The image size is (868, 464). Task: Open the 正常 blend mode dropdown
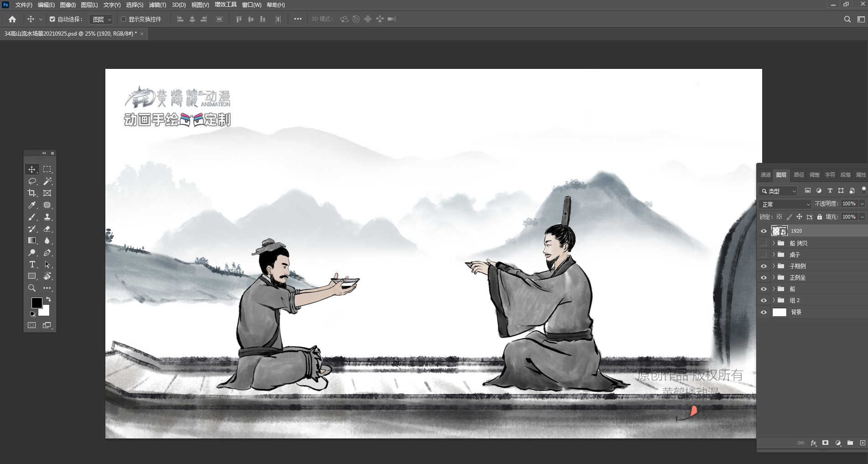point(785,204)
